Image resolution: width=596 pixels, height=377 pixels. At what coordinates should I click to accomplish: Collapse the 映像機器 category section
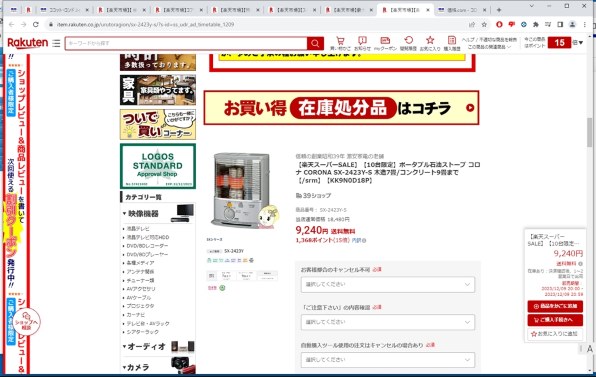[x=140, y=214]
